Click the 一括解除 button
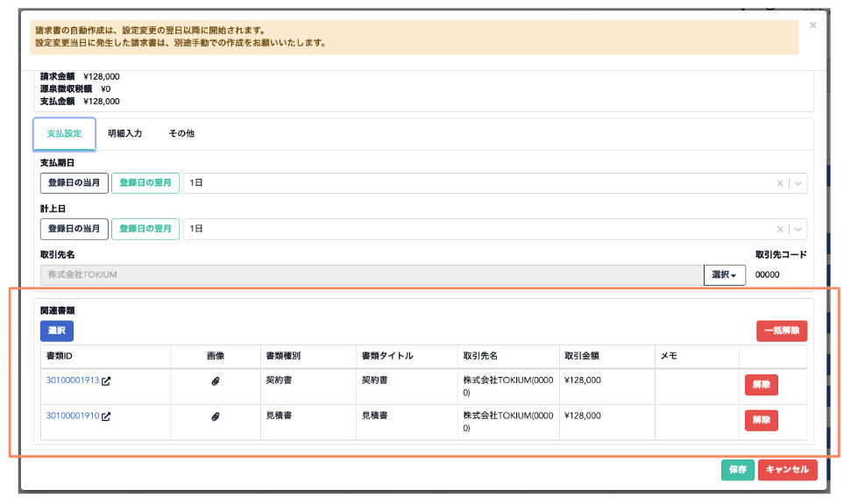The image size is (851, 504). 782,331
